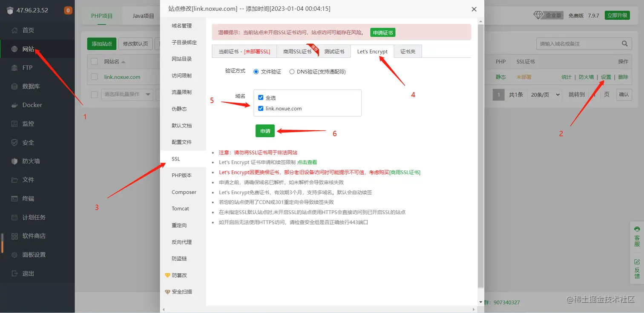Open 反向代理 in dialog menu
Viewport: 644px width, 313px height.
click(x=183, y=242)
